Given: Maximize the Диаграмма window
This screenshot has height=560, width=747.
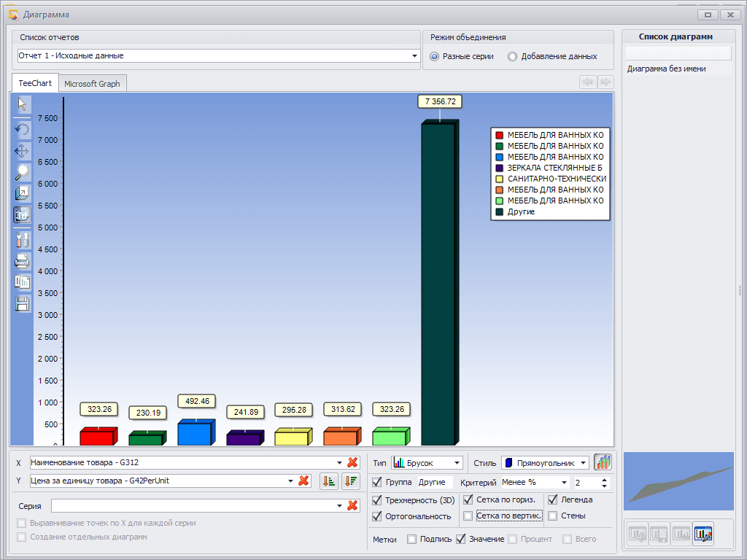Looking at the screenshot, I should click(x=708, y=15).
